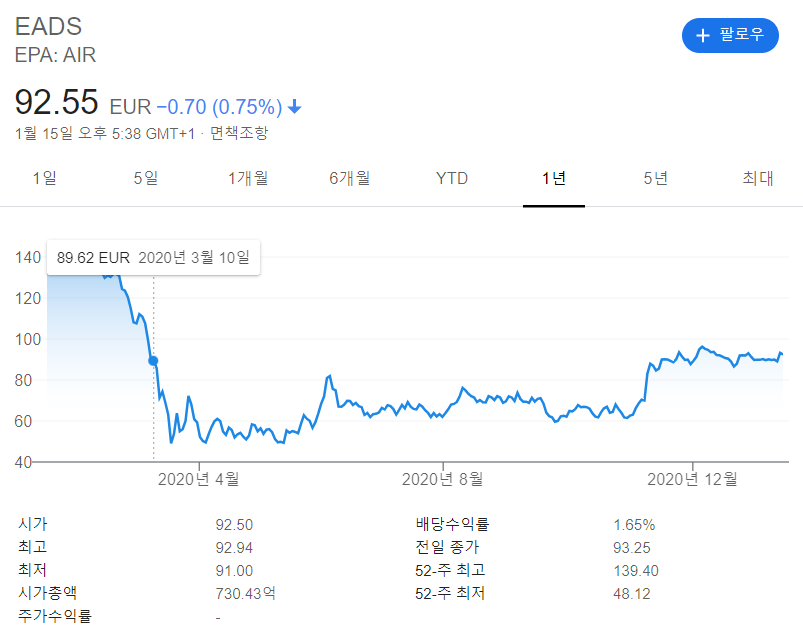
Task: Click the down arrow beside the price change
Action: click(x=294, y=107)
